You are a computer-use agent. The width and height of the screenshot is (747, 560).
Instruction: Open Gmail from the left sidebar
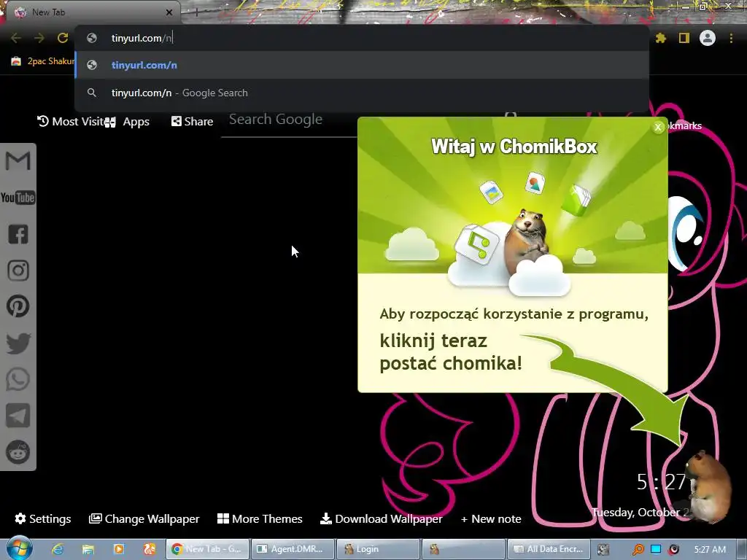18,161
